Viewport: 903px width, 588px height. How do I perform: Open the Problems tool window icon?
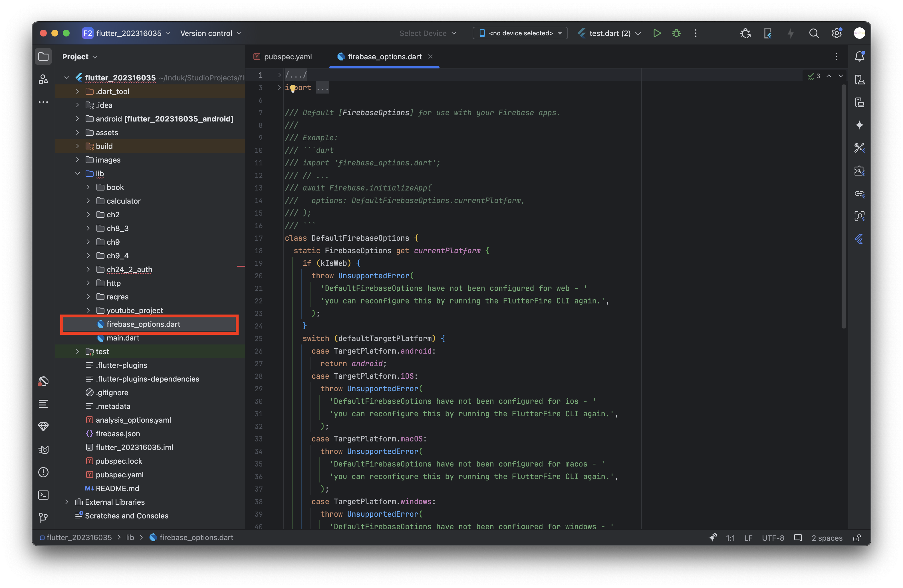point(44,472)
